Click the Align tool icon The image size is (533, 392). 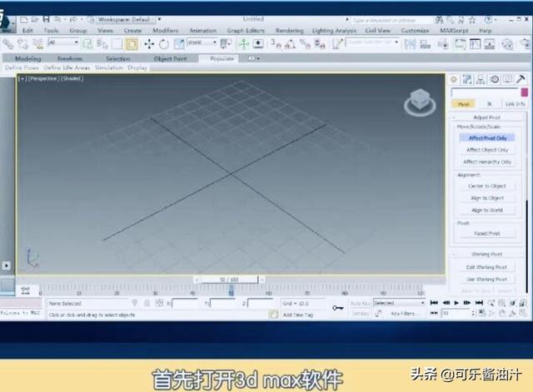[425, 44]
